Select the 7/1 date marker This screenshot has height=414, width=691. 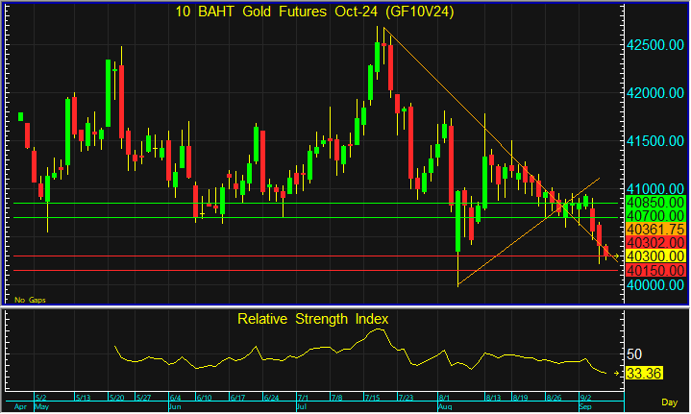(303, 398)
